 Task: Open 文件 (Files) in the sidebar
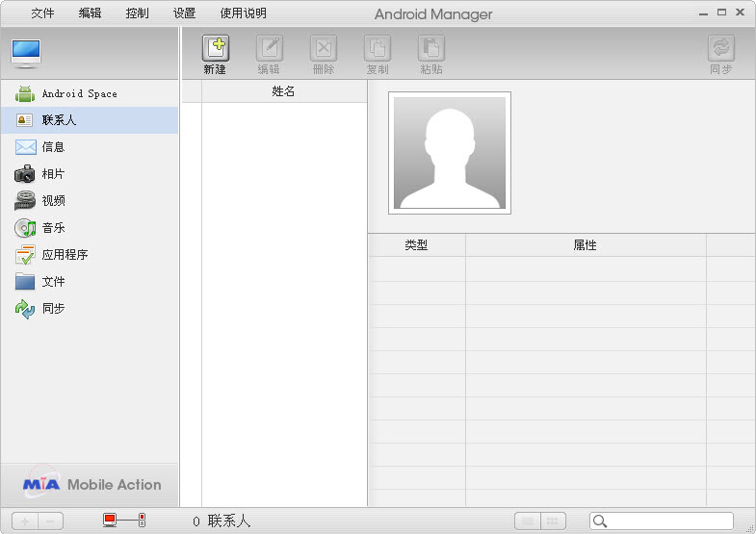pyautogui.click(x=53, y=282)
